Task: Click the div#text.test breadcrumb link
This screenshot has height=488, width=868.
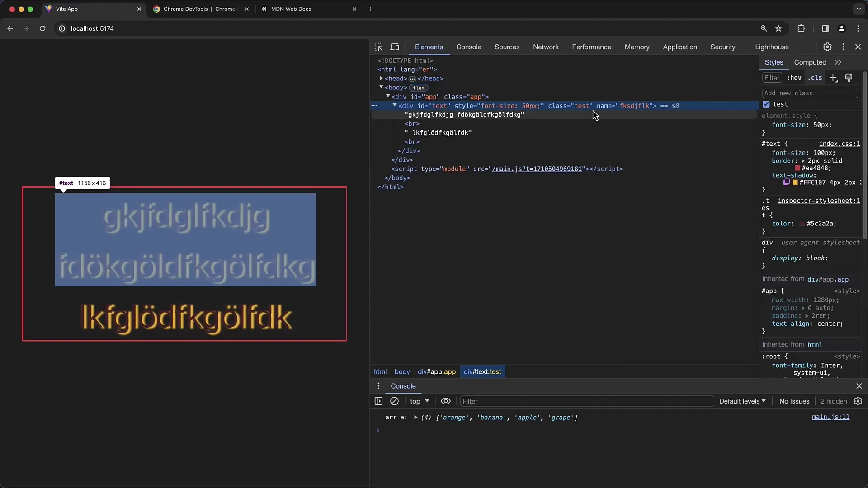Action: coord(482,371)
